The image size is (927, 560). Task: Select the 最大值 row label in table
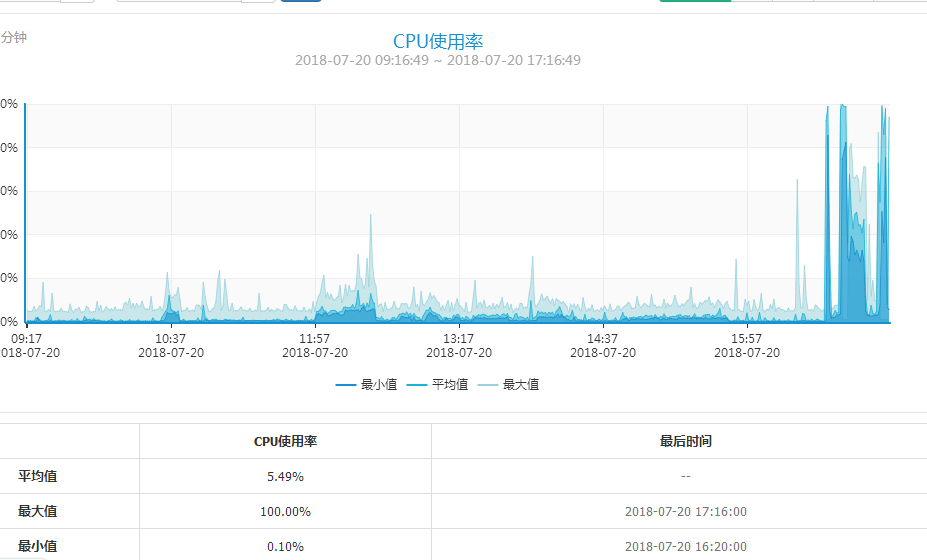pos(37,511)
